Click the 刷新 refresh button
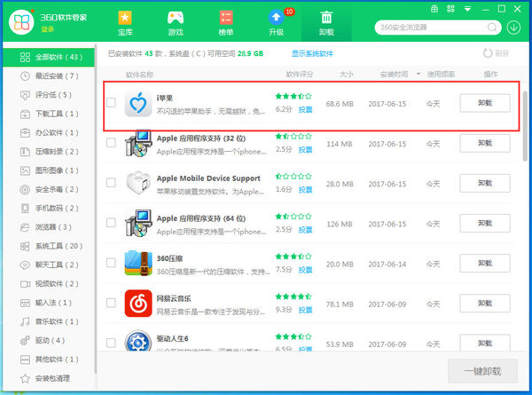The height and width of the screenshot is (395, 532). pos(496,53)
